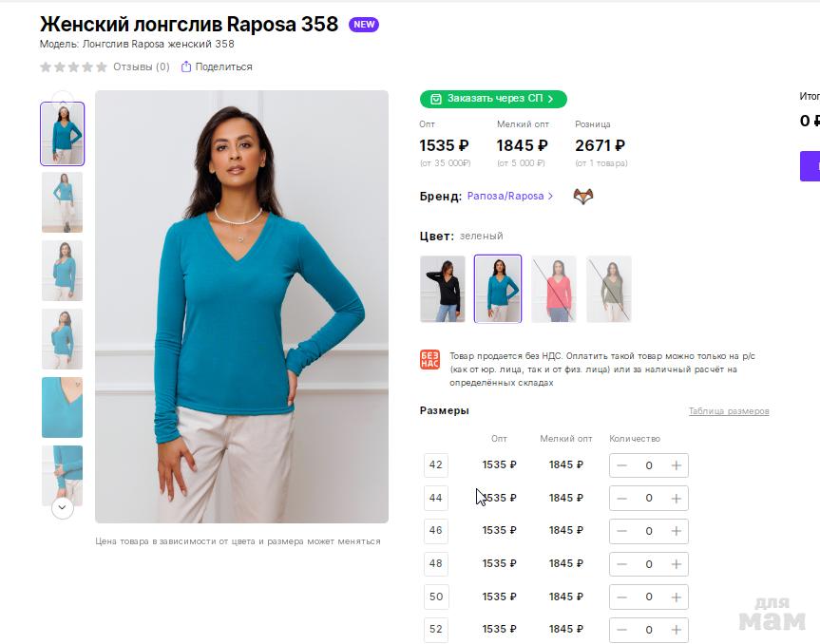Click the plus icon for size 42

[677, 465]
